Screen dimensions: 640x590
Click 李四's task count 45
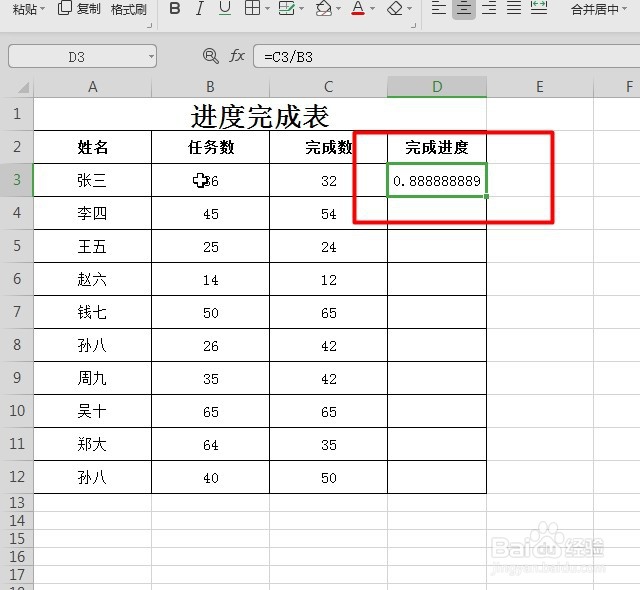click(211, 214)
